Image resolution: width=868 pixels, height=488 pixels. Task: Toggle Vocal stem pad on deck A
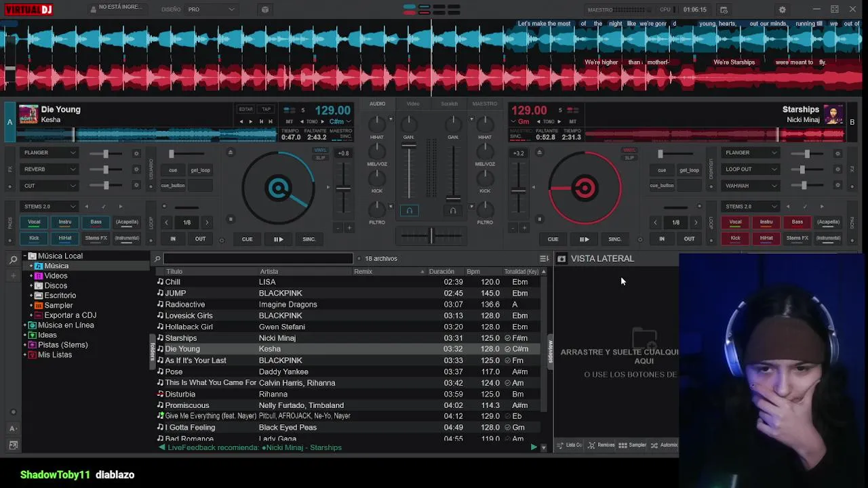tap(34, 222)
